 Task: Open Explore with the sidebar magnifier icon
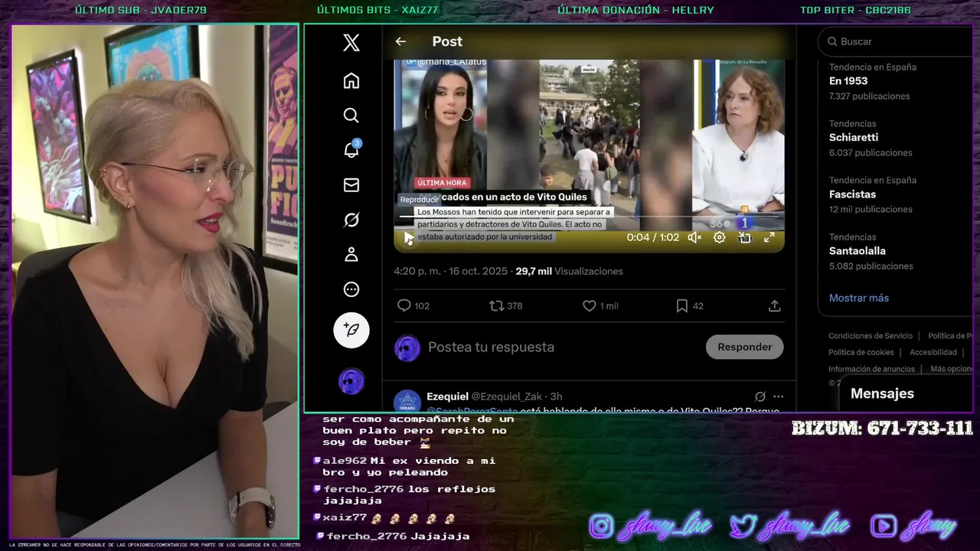click(351, 115)
